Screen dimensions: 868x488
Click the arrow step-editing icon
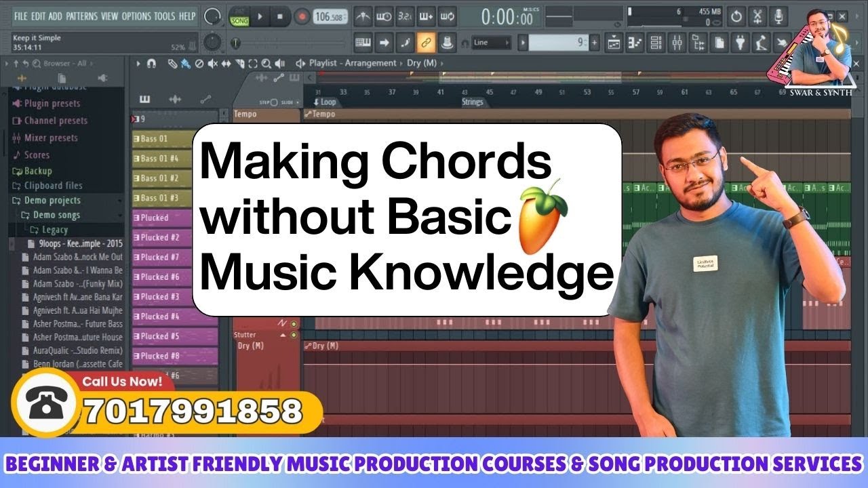click(x=384, y=43)
